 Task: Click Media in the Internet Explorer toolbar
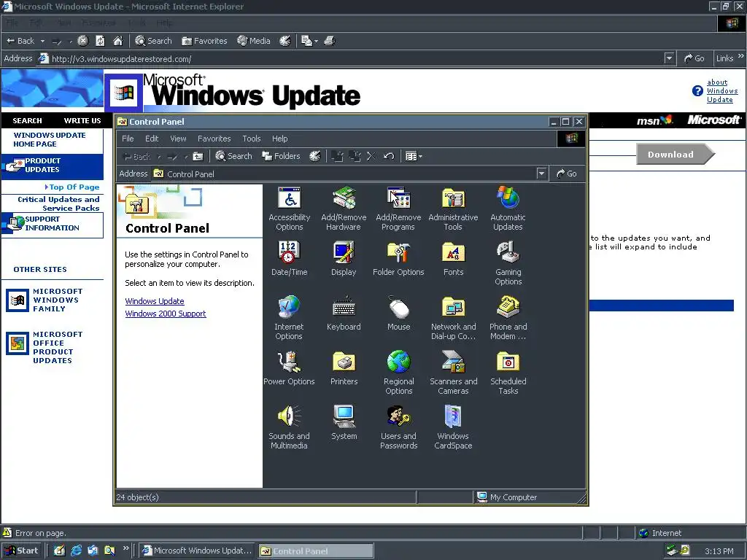coord(254,41)
